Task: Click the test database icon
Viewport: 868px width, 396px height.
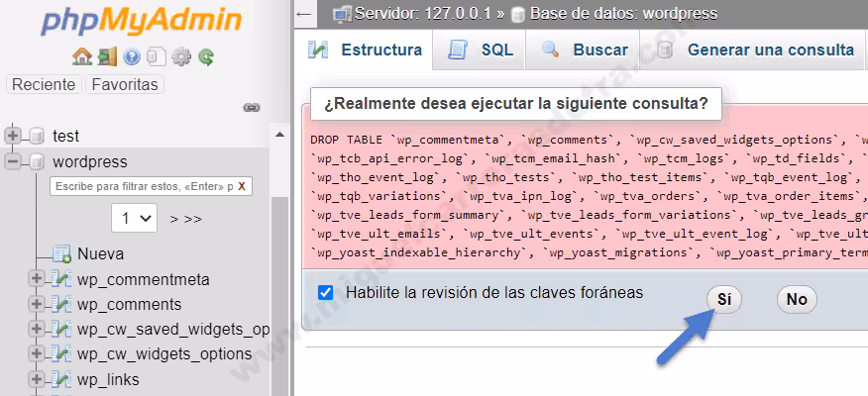Action: click(37, 136)
